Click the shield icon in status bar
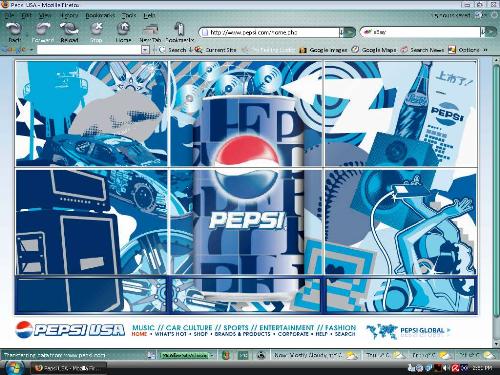 point(226,355)
